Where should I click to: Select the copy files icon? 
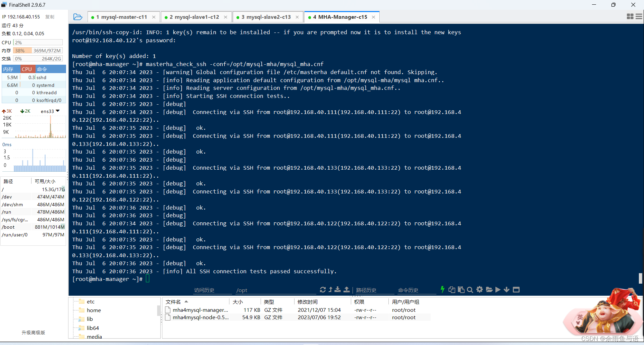tap(452, 289)
